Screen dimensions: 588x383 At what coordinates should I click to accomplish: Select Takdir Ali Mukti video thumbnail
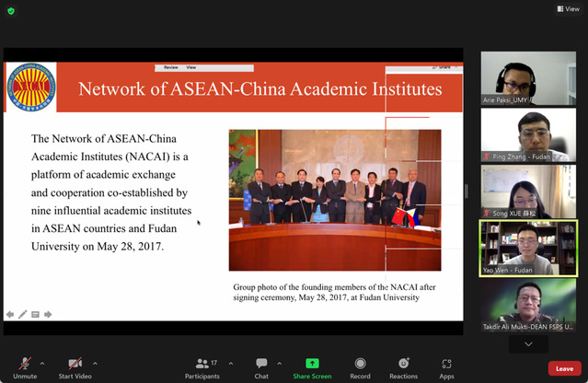tap(528, 305)
